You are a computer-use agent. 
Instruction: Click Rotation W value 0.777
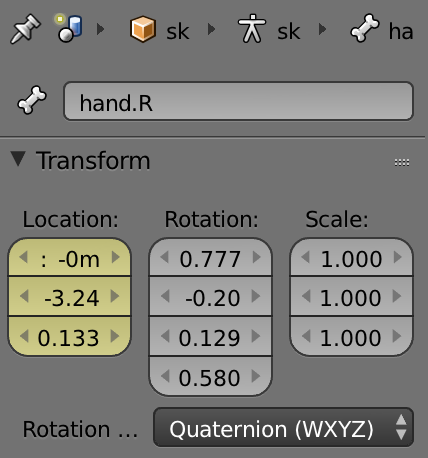pyautogui.click(x=210, y=257)
